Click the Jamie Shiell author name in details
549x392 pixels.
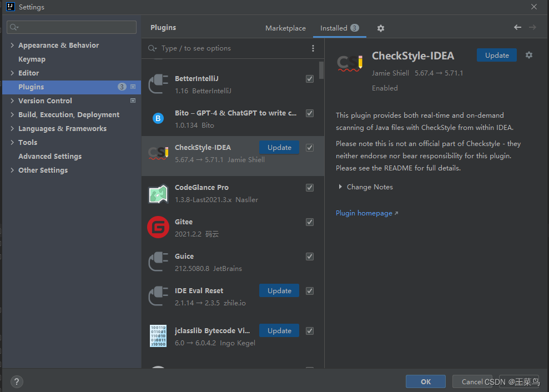[390, 73]
